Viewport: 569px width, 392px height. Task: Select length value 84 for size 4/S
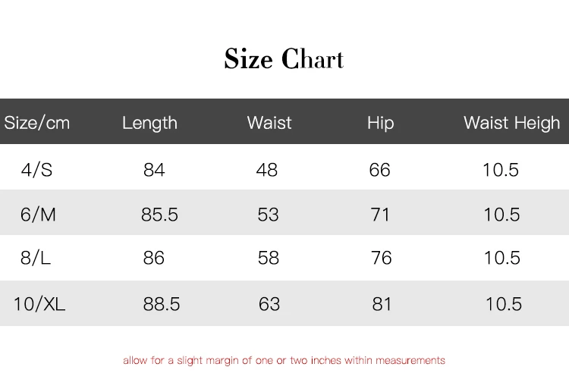[154, 170]
